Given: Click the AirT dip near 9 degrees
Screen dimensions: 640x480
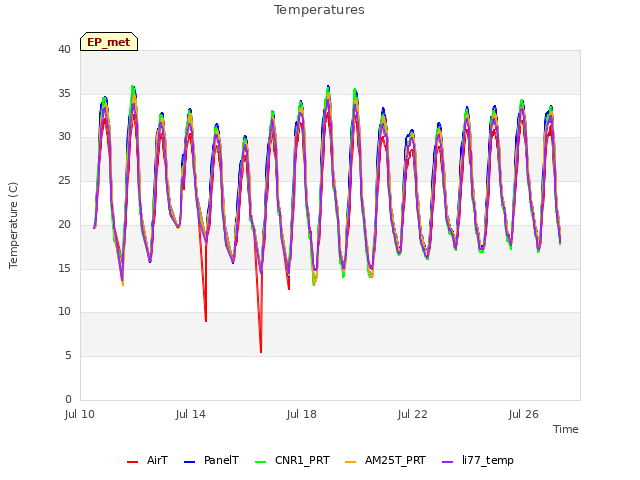Looking at the screenshot, I should click(x=206, y=321).
